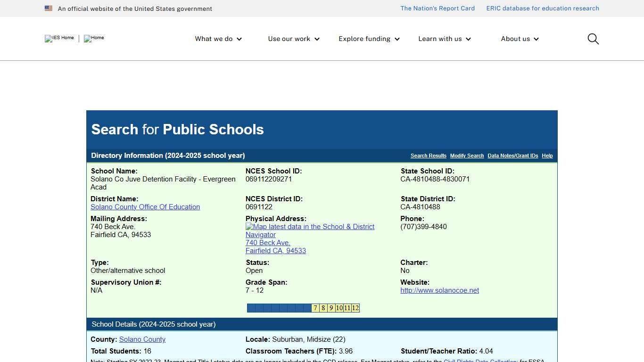Expand the About us menu

click(519, 39)
